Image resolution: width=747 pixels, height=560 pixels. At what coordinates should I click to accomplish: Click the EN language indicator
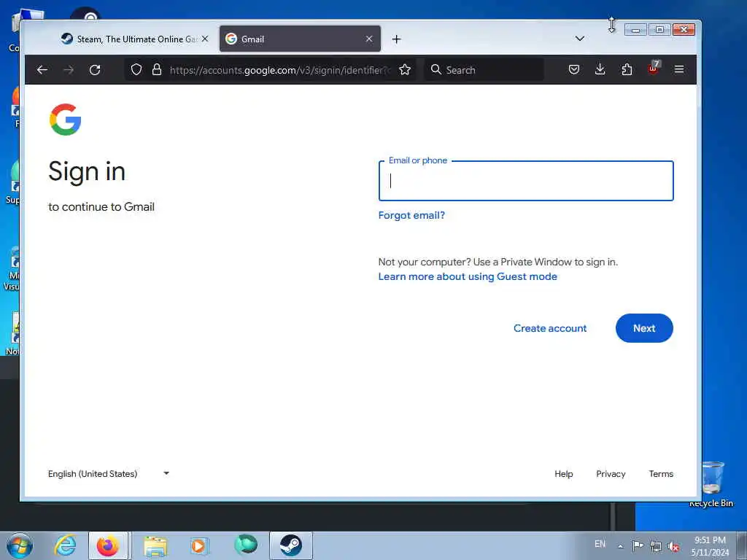[600, 544]
